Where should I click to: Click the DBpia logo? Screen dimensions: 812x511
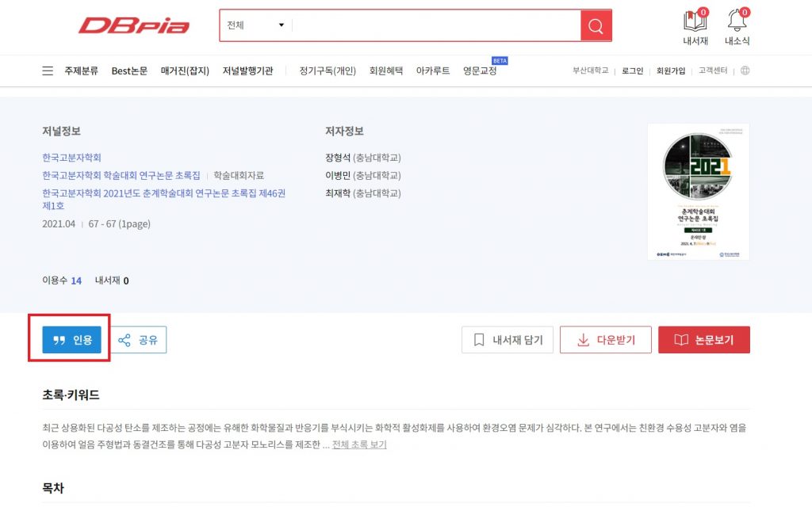(x=134, y=25)
